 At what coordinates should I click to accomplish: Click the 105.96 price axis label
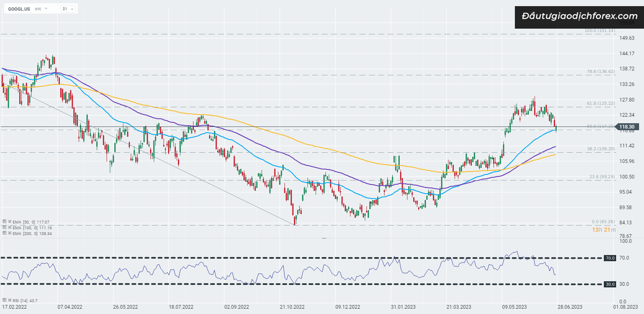[x=627, y=161]
